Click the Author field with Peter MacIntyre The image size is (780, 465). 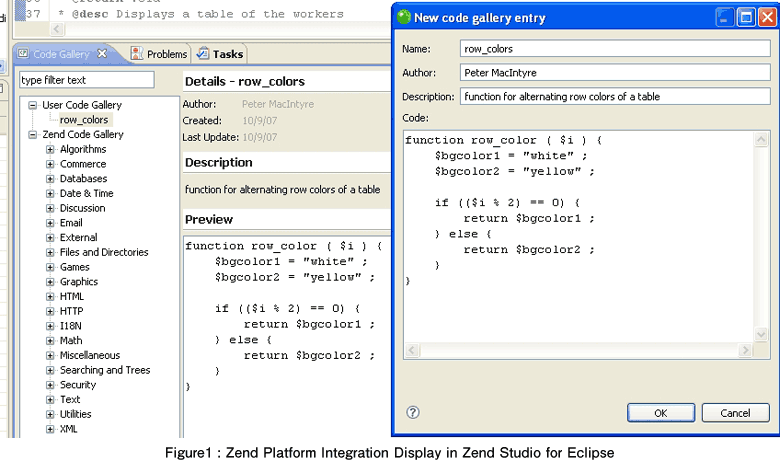615,73
